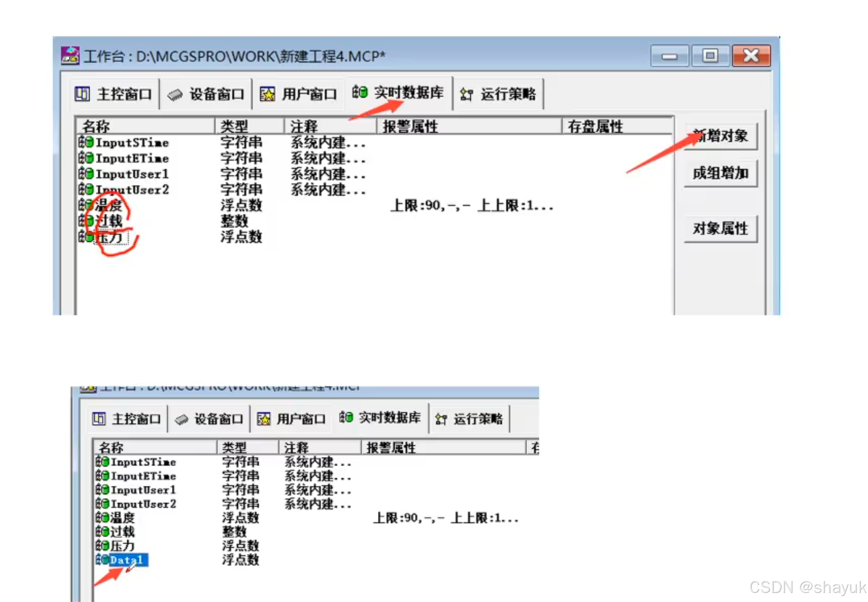Image resolution: width=868 pixels, height=602 pixels.
Task: Maximize the workbench window
Action: coord(710,56)
